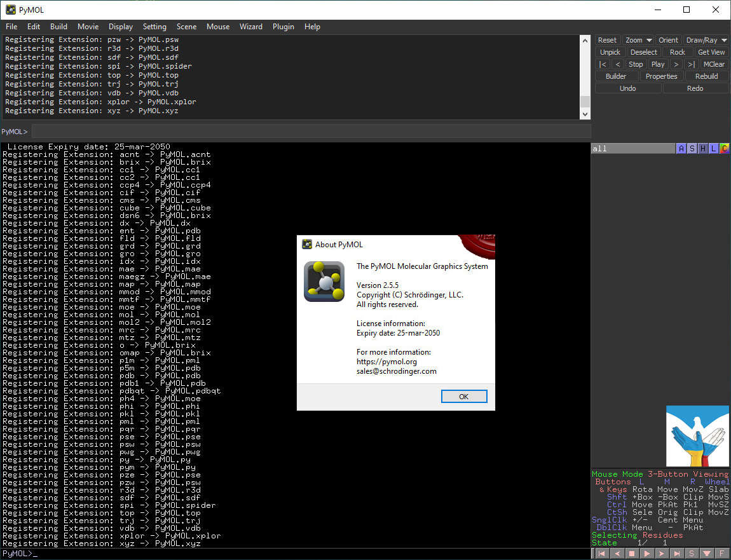Click the play triangle icon in the bottom frame bar
The width and height of the screenshot is (731, 560).
[646, 554]
